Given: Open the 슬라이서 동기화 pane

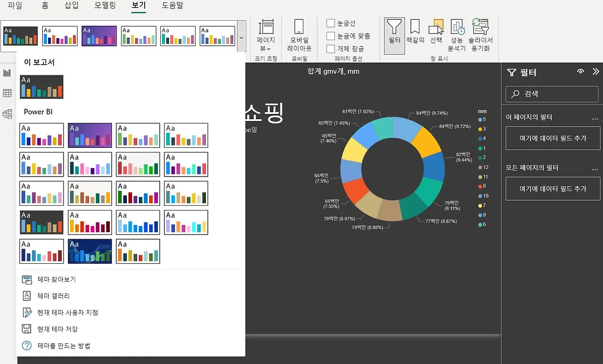Looking at the screenshot, I should click(481, 35).
